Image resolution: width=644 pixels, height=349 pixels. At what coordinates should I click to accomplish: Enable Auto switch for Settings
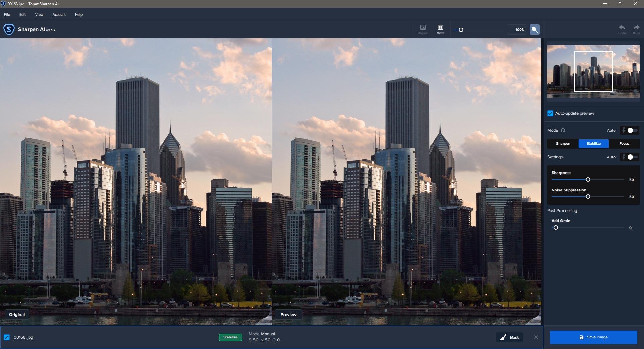click(632, 157)
